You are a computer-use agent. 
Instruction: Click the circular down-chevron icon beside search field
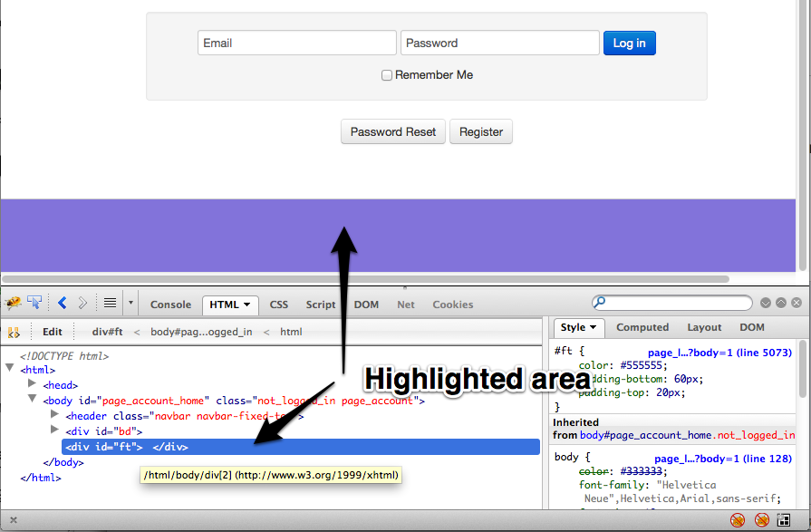tap(766, 302)
